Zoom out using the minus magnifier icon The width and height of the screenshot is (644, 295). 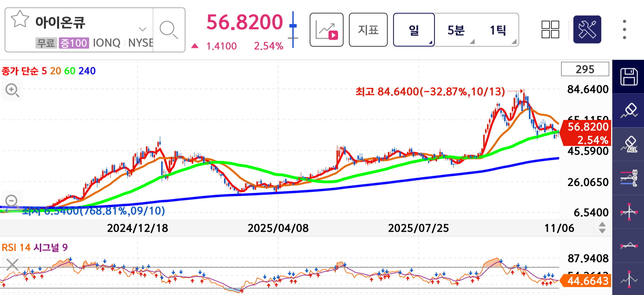(x=12, y=200)
